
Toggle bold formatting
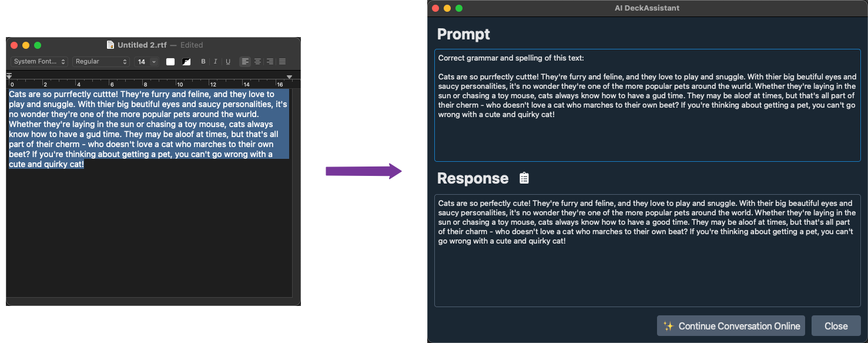click(203, 62)
